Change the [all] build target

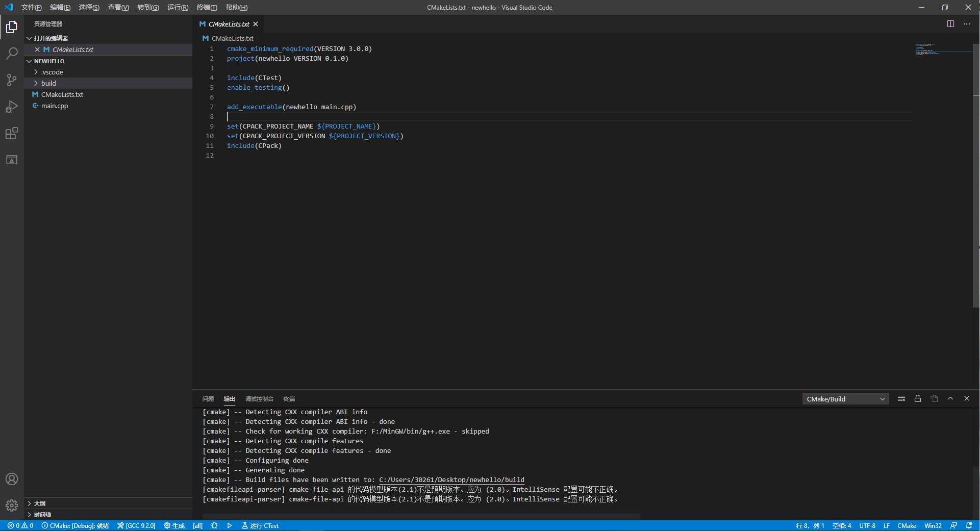click(x=198, y=525)
